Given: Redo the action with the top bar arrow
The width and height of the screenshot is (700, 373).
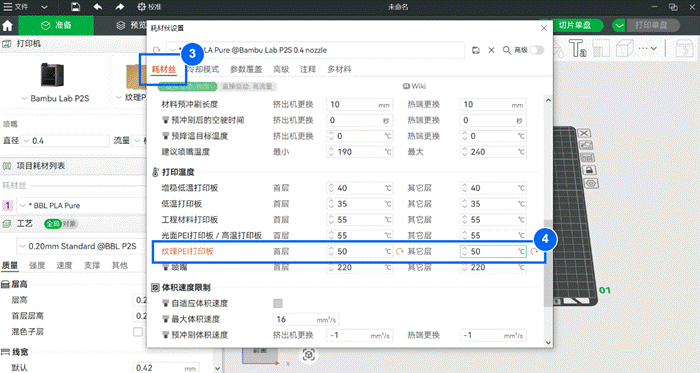Looking at the screenshot, I should (x=119, y=7).
